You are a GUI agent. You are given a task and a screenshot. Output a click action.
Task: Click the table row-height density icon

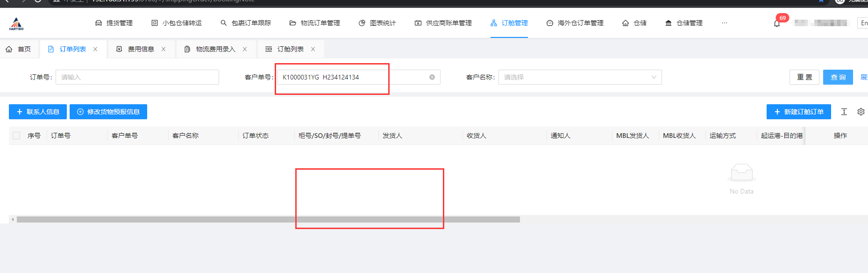point(844,112)
